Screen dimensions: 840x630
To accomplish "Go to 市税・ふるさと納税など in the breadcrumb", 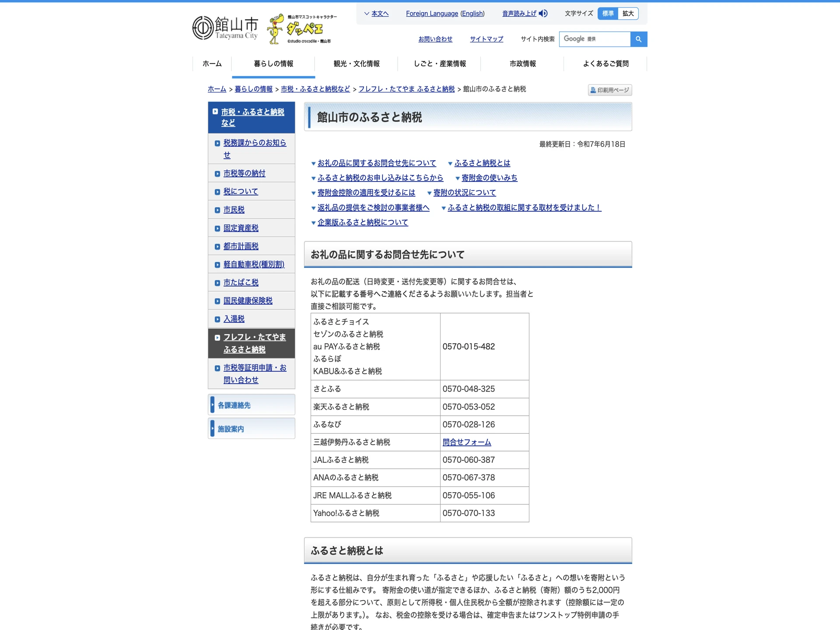I will pyautogui.click(x=315, y=89).
